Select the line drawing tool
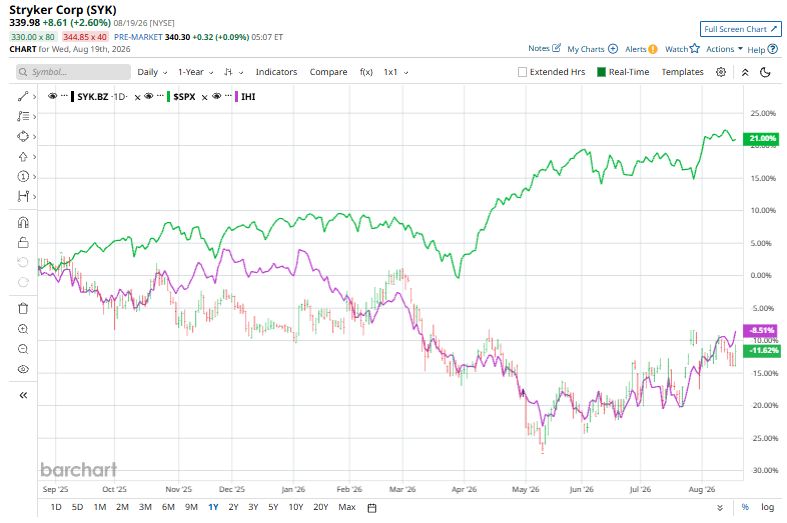 tap(23, 96)
